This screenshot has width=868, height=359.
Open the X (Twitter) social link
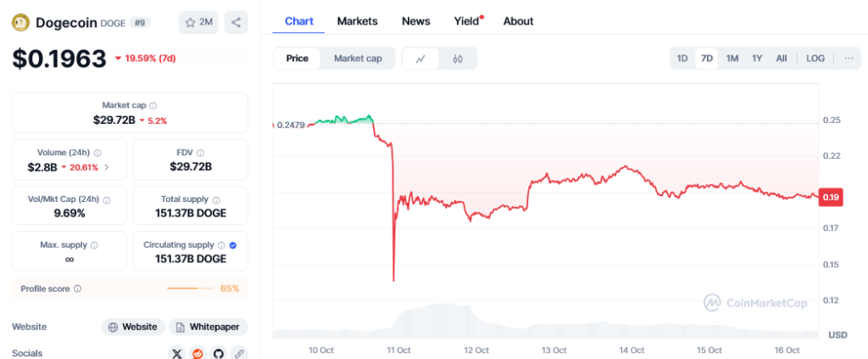tap(177, 353)
